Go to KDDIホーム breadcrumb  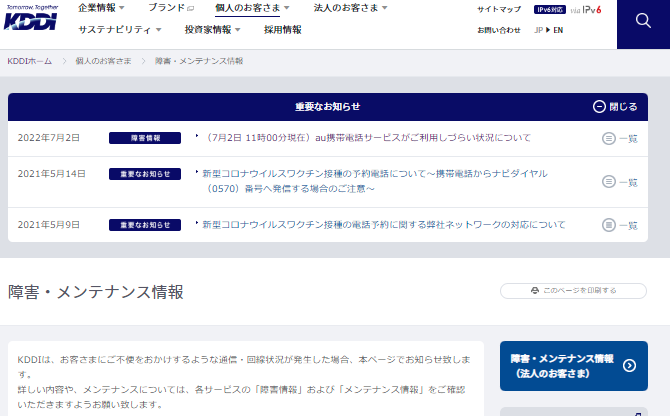(x=29, y=61)
